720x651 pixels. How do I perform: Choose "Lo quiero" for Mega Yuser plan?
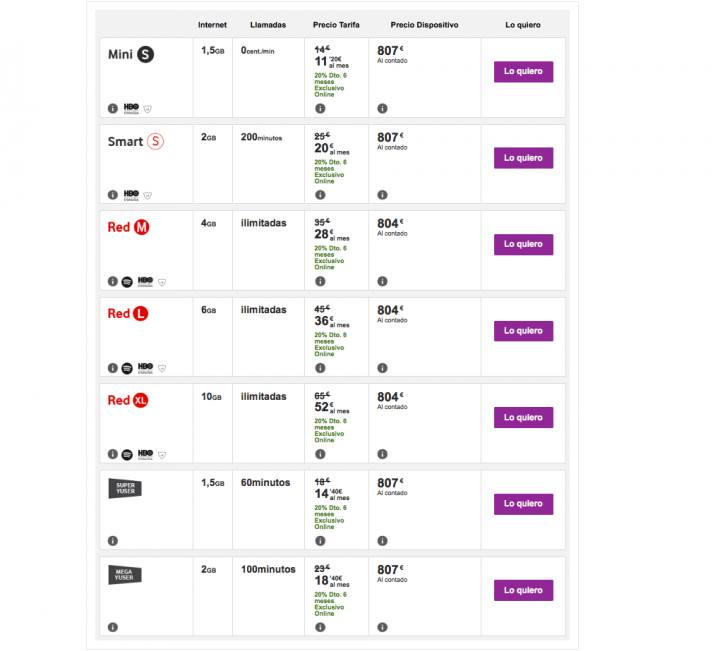[x=523, y=590]
